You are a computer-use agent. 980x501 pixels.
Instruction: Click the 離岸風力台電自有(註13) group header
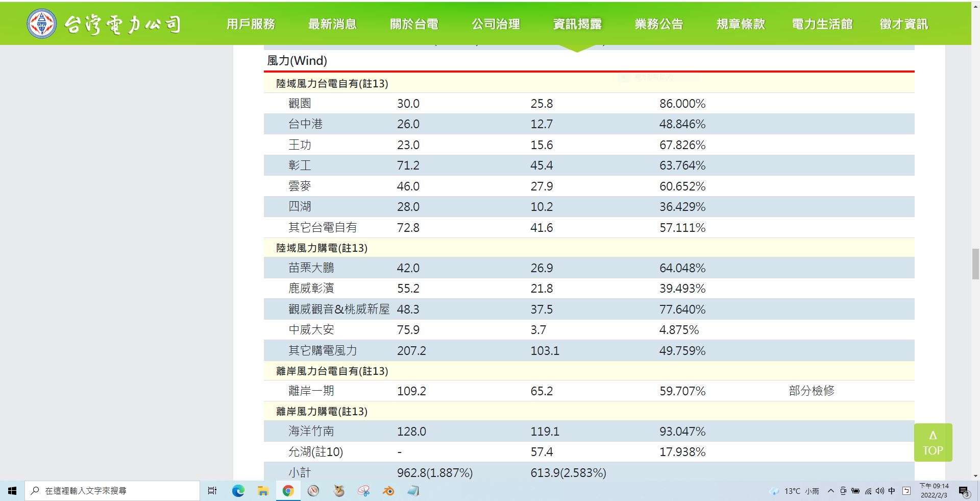point(332,371)
